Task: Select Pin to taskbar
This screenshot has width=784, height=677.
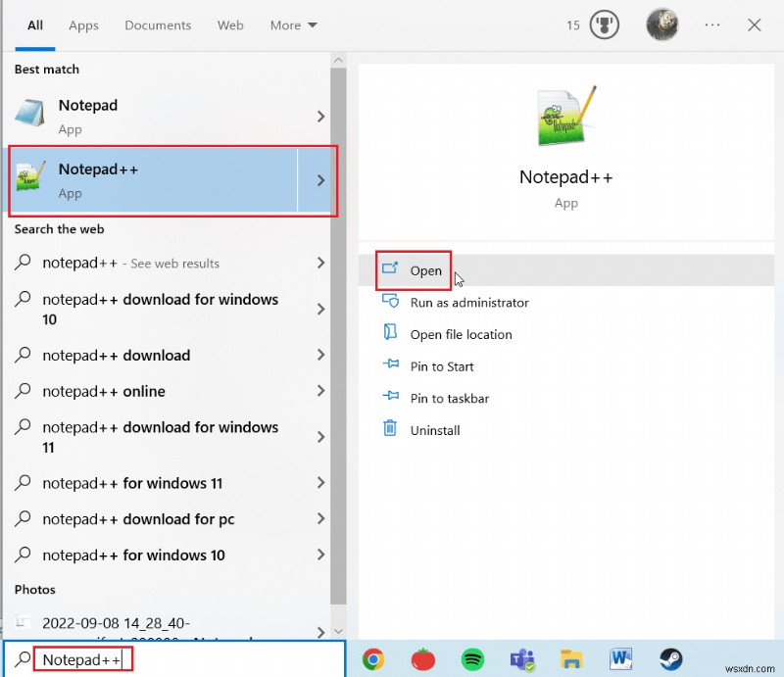Action: click(x=566, y=398)
